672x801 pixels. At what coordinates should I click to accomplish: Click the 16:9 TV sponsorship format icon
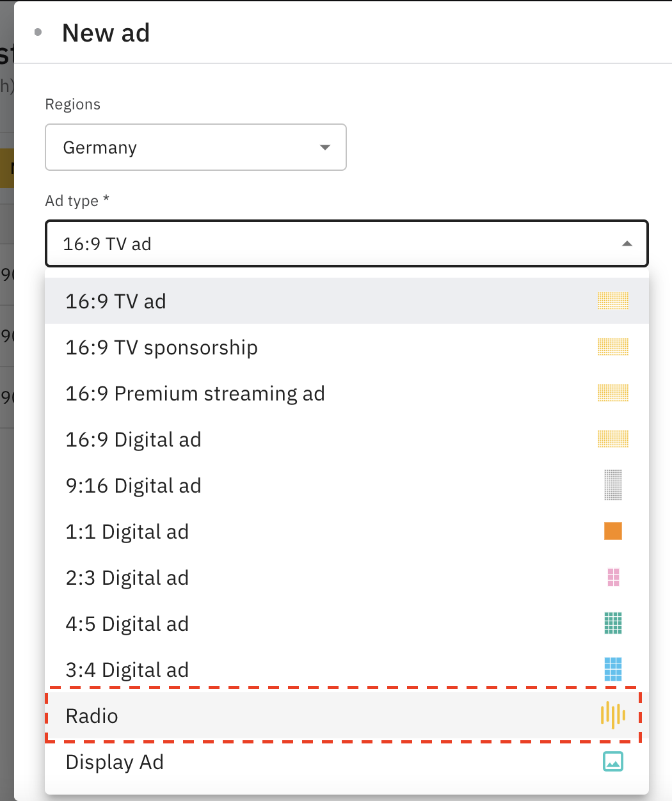coord(612,347)
